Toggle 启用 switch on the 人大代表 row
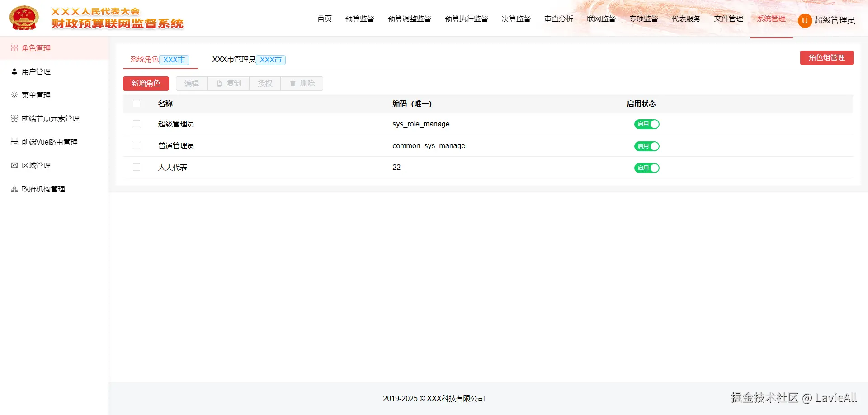Image resolution: width=868 pixels, height=415 pixels. coord(646,168)
